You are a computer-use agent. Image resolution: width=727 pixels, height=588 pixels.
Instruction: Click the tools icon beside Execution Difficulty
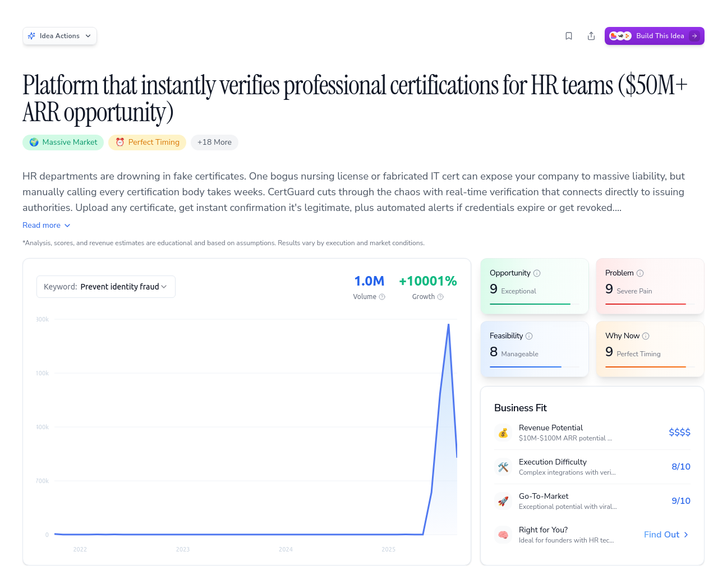pos(503,467)
